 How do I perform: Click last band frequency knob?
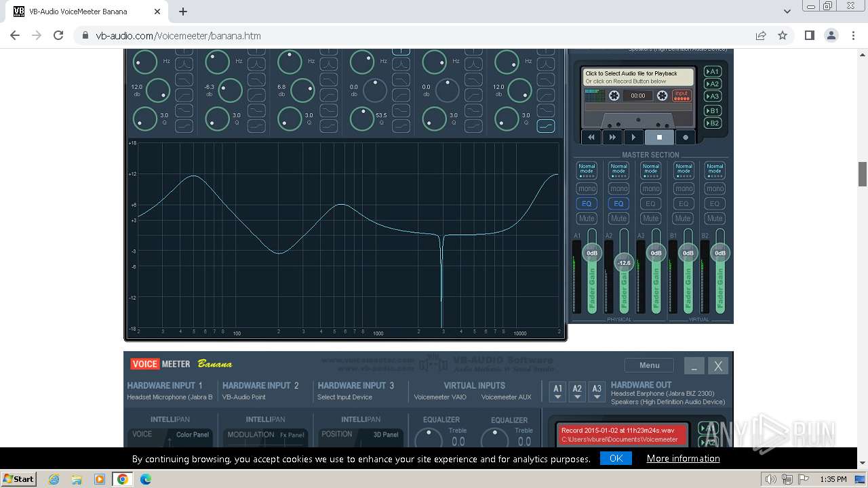pos(507,62)
